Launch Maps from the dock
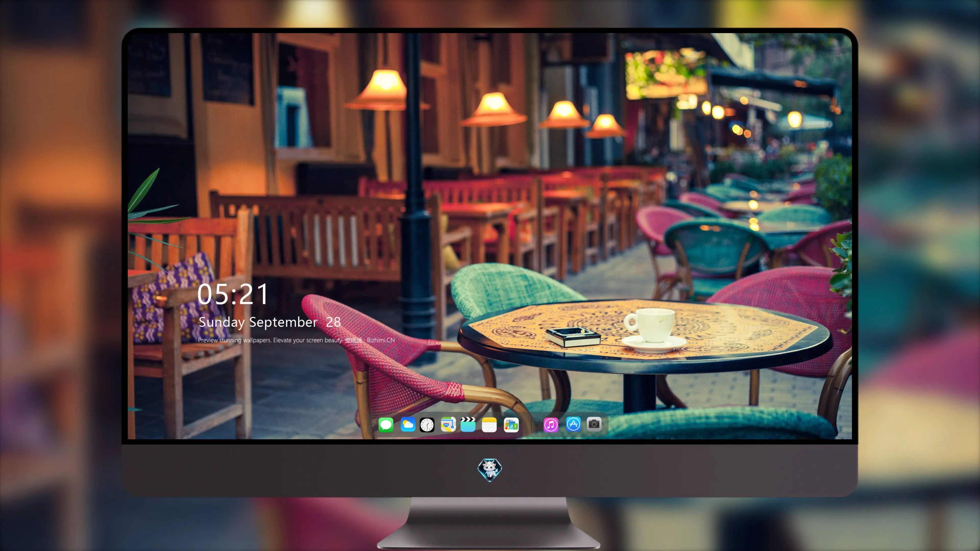Screen dimensions: 980x551 [448, 424]
